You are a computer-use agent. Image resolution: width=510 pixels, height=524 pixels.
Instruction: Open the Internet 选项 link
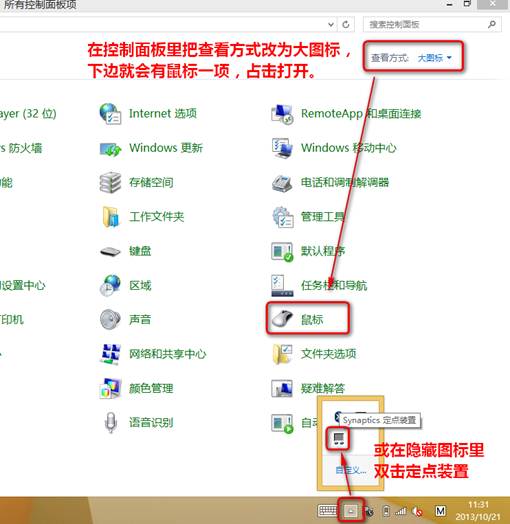[163, 114]
